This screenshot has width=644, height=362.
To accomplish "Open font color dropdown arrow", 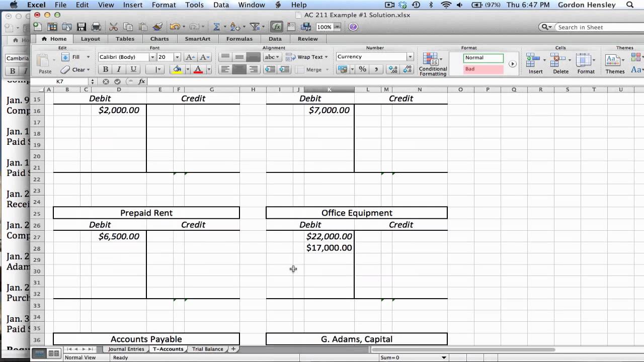I will pos(208,70).
